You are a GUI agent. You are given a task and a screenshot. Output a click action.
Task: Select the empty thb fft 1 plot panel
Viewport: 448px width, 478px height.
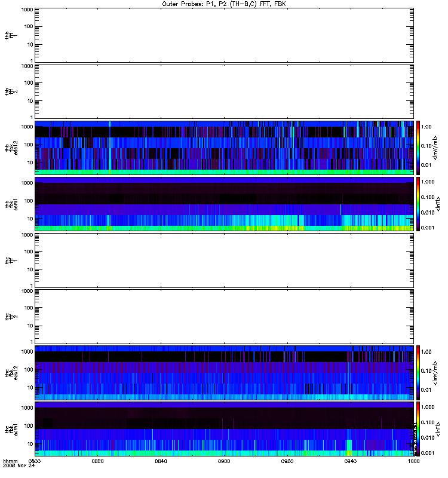224,35
